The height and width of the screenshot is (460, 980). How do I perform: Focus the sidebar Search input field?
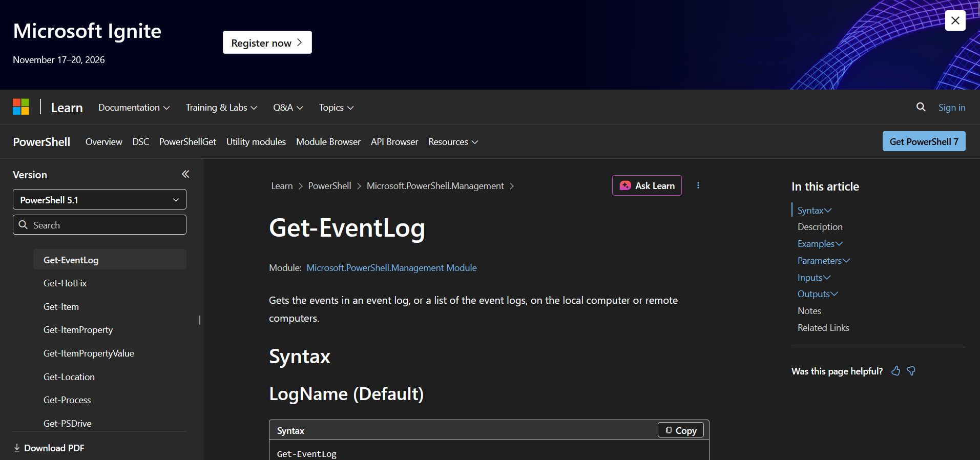[99, 225]
